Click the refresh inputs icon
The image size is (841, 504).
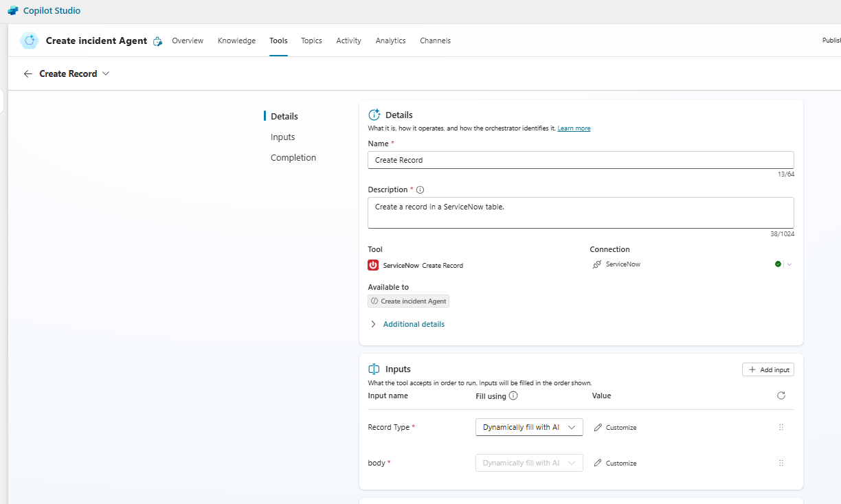click(781, 396)
